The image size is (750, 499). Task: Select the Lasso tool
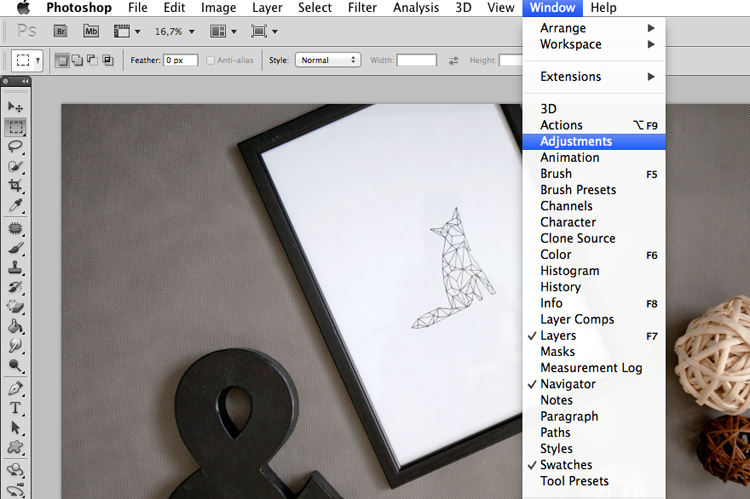pos(15,146)
